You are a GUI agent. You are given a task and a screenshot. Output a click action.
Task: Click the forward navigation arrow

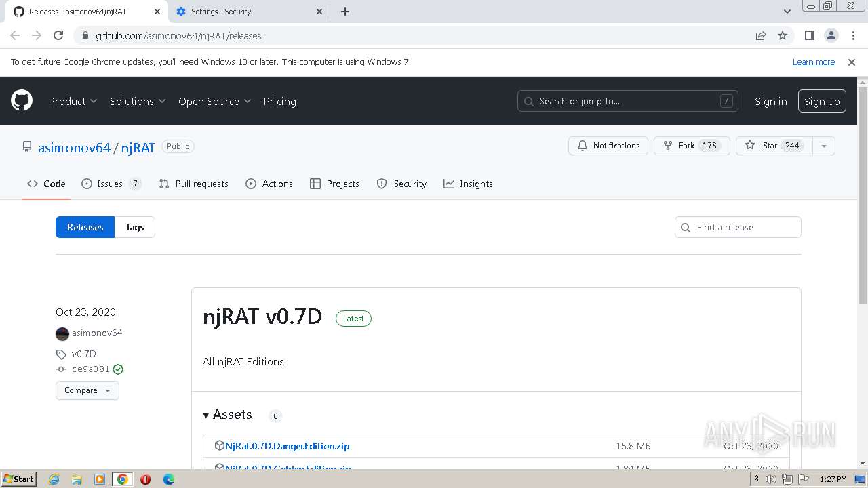pos(37,35)
